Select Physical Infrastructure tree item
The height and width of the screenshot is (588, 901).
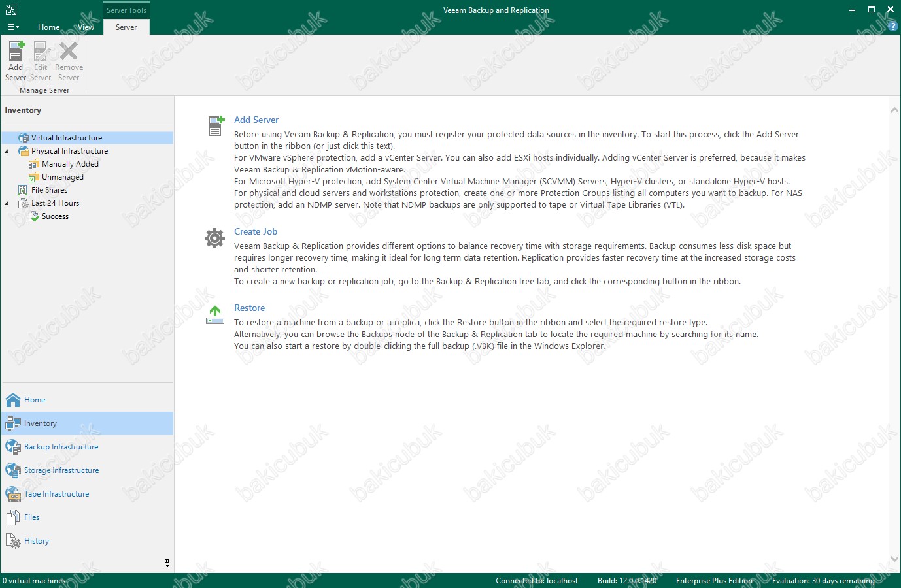69,151
